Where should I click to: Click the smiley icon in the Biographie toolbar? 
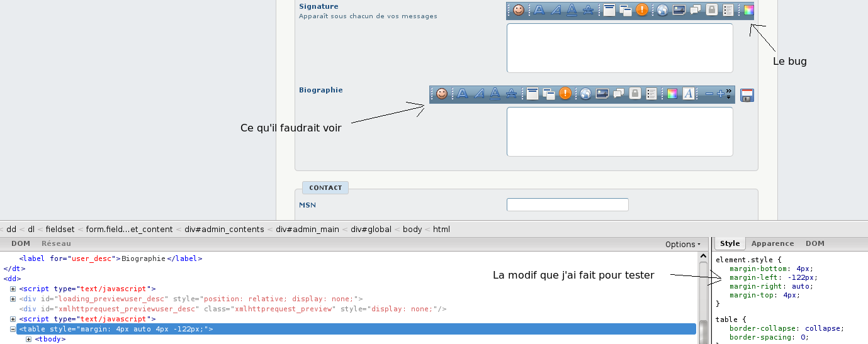click(442, 94)
